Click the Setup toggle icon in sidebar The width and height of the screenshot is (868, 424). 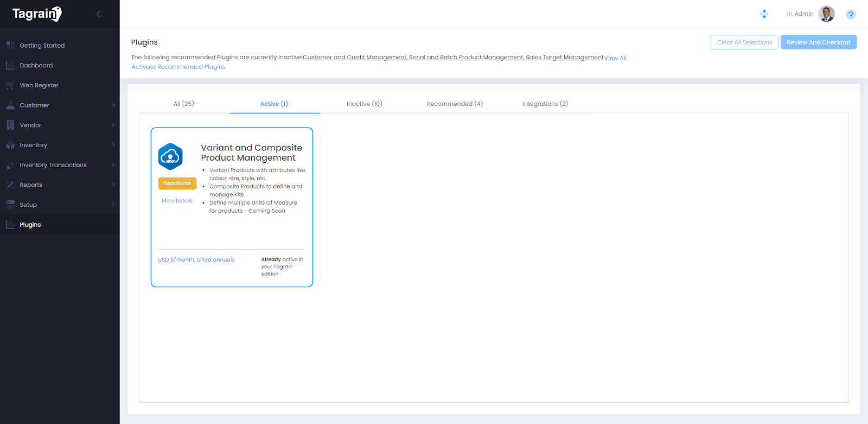click(10, 205)
